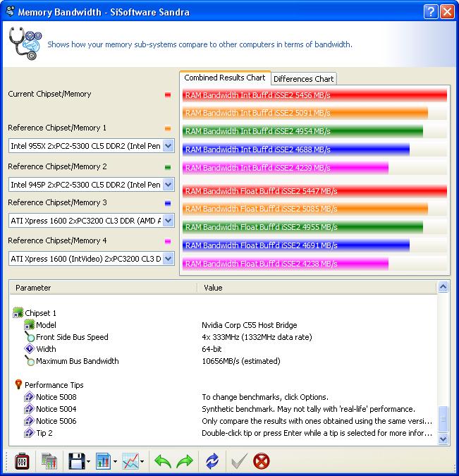Click the '64-bit' width value
The width and height of the screenshot is (459, 476).
pos(212,349)
